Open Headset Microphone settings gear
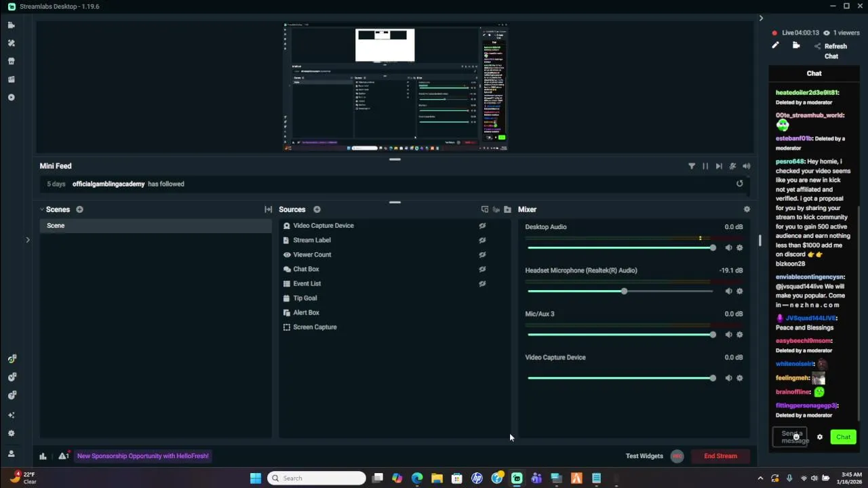This screenshot has height=488, width=868. [739, 291]
